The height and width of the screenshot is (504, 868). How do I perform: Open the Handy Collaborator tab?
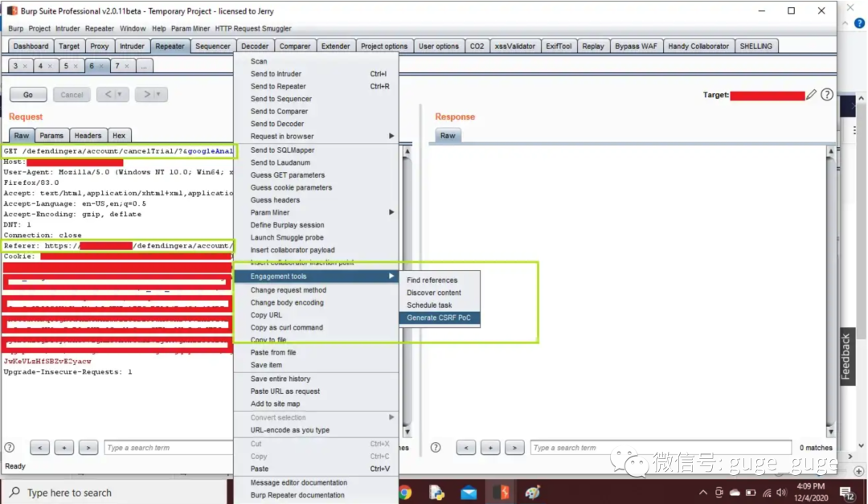(698, 47)
